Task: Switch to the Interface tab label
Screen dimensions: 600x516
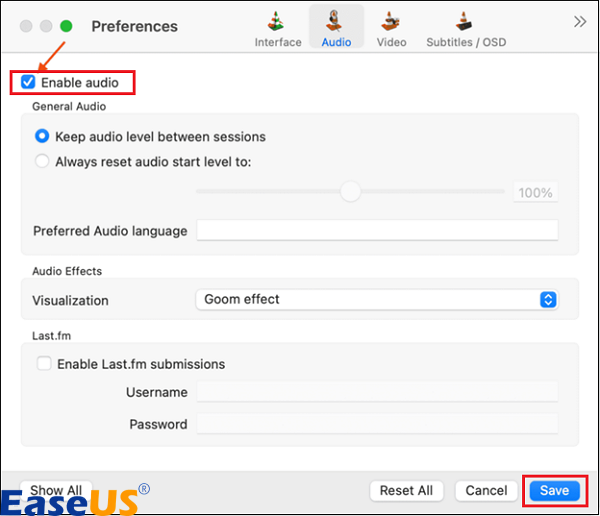Action: pos(277,43)
